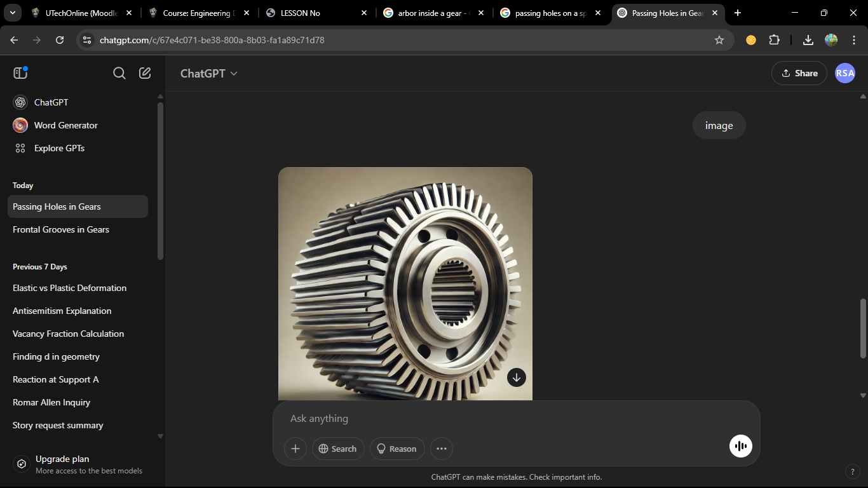Toggle the ChatGPT sidebar panel icon
The height and width of the screenshot is (488, 868).
20,73
